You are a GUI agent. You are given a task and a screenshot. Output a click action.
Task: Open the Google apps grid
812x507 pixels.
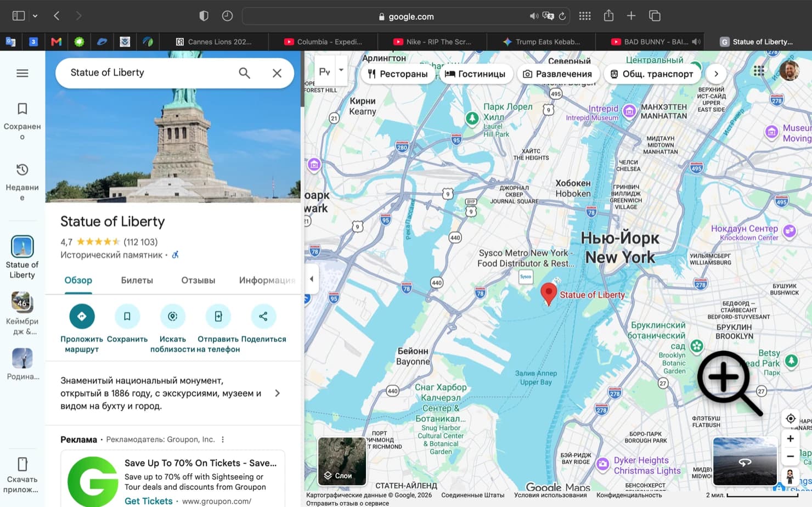tap(759, 70)
